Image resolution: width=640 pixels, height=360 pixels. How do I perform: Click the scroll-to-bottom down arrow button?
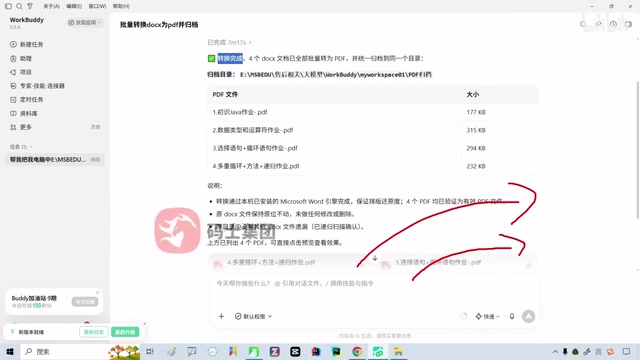click(375, 258)
